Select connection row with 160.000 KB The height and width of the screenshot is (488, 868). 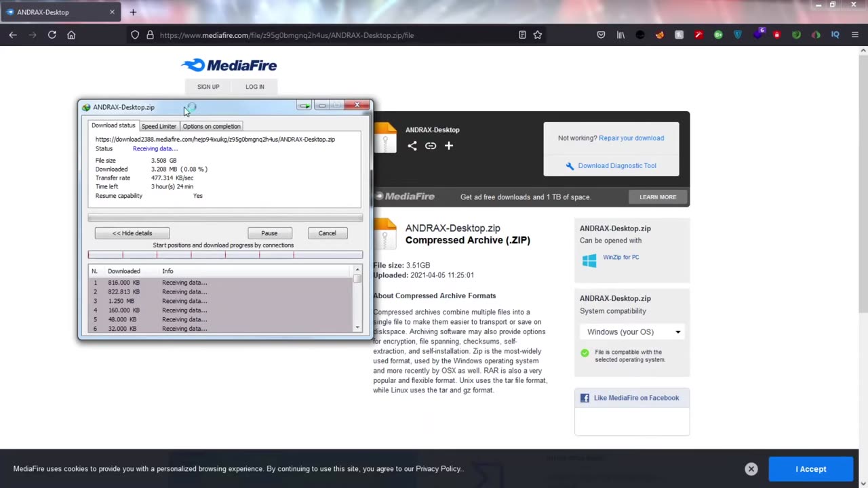pos(220,310)
